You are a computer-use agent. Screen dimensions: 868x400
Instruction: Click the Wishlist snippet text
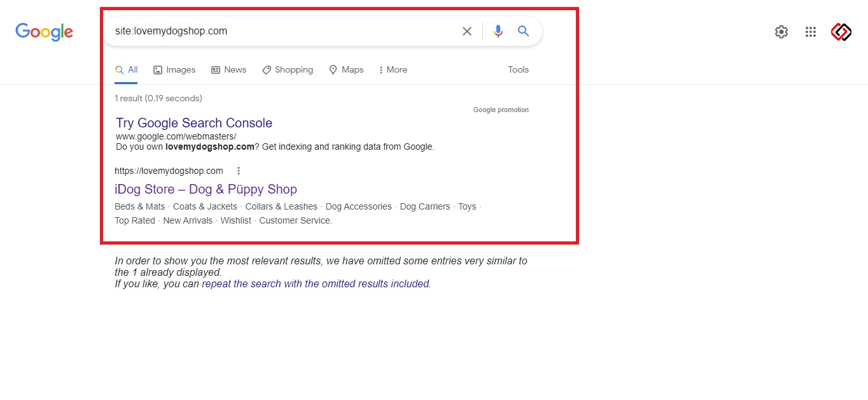point(236,220)
